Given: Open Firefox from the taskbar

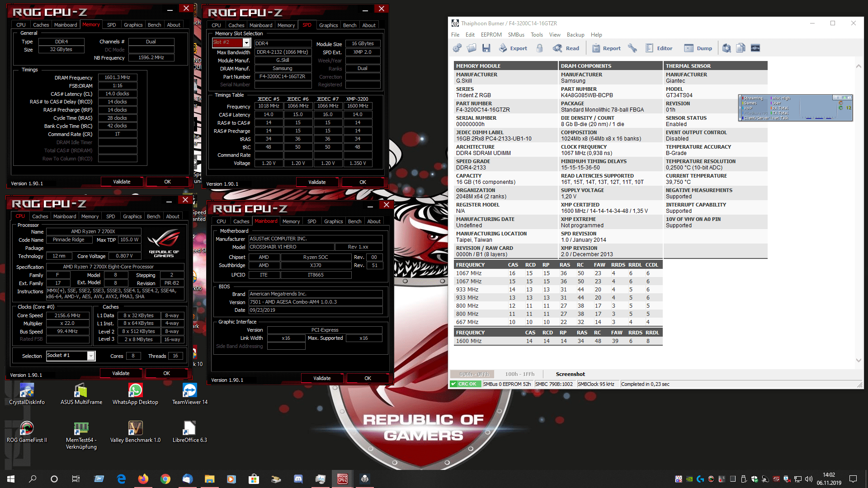Looking at the screenshot, I should click(x=143, y=479).
